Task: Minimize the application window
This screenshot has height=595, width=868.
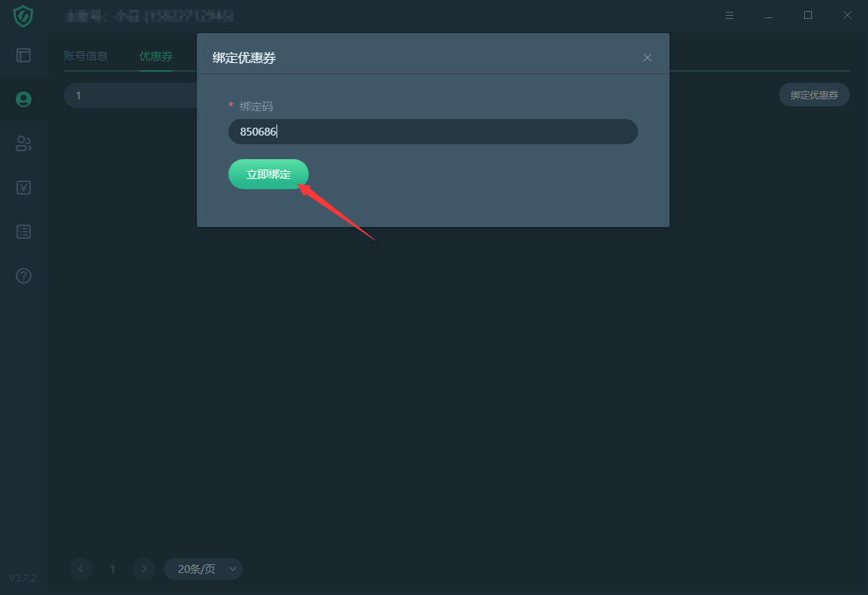Action: tap(768, 16)
